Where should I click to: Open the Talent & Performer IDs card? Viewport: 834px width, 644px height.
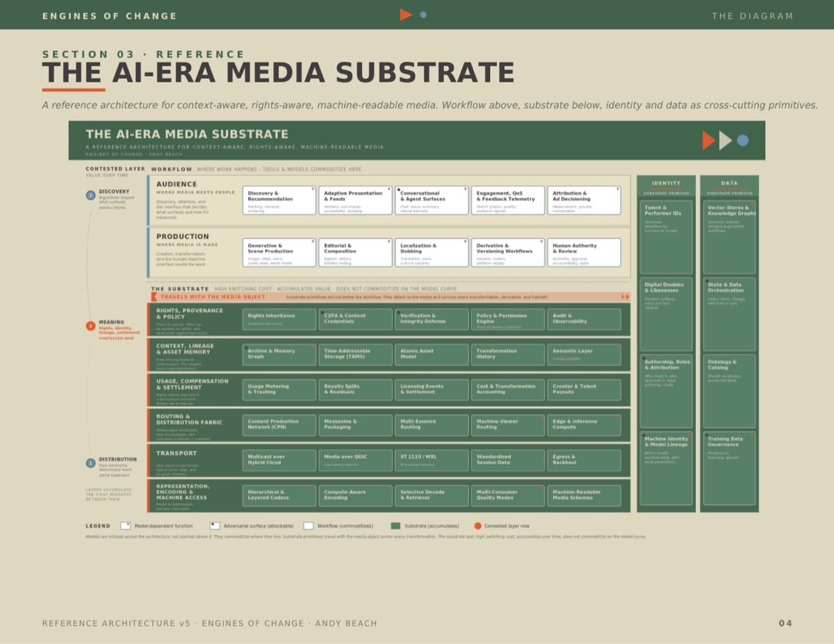(x=666, y=238)
